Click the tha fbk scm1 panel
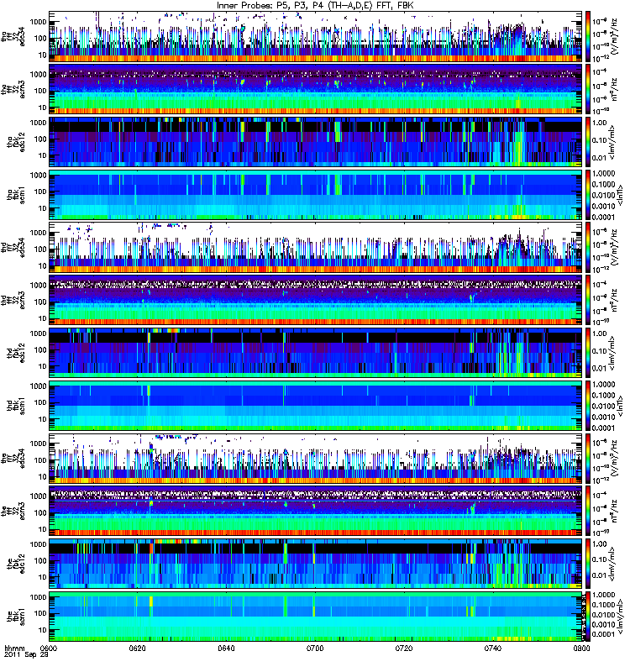This screenshot has width=630, height=672. (316, 195)
